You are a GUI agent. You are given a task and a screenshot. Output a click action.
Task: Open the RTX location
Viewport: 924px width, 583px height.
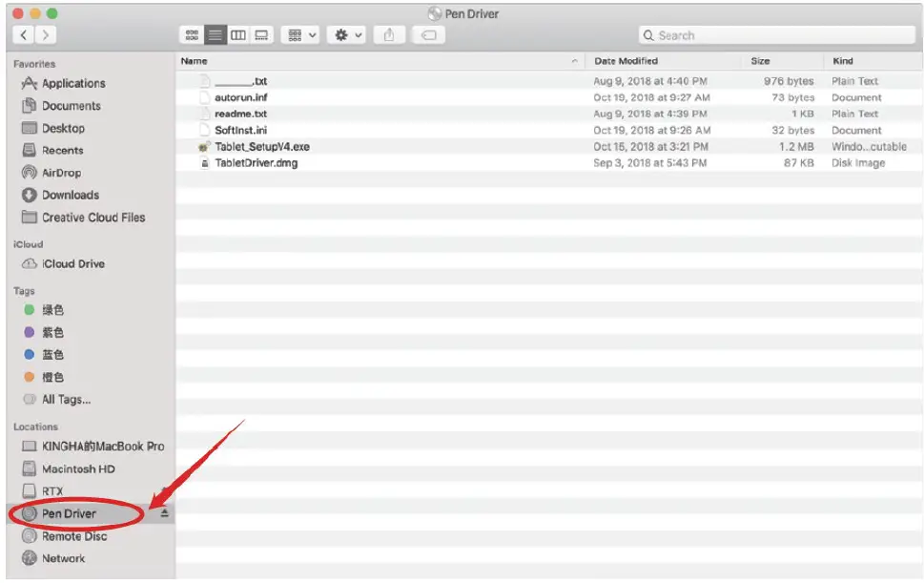pos(51,491)
